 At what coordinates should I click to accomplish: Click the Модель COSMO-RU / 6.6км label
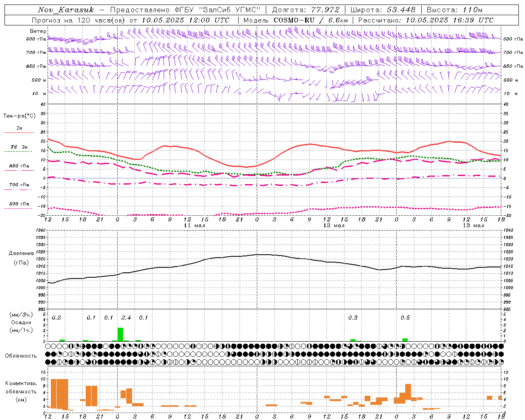(296, 20)
